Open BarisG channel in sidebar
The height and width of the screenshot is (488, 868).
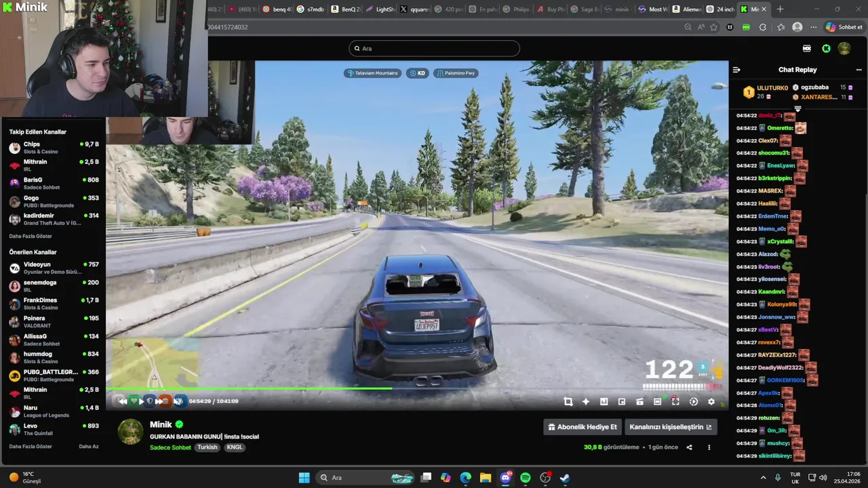pyautogui.click(x=54, y=184)
